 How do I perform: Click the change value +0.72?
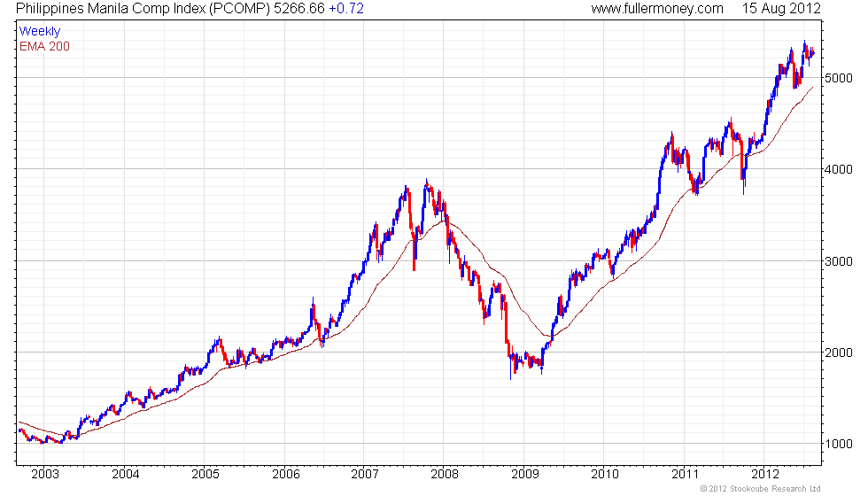click(346, 9)
